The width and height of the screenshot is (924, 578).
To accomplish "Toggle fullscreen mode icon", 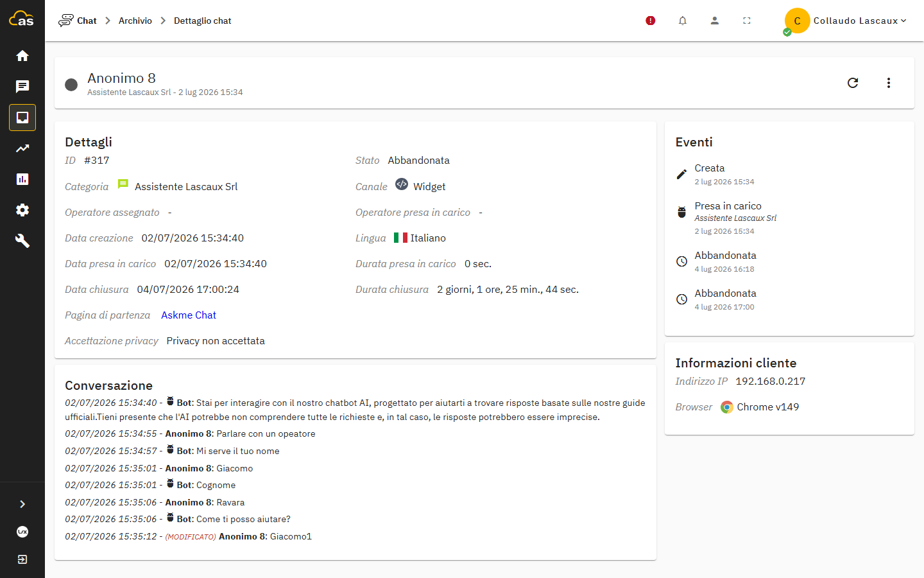I will (747, 21).
